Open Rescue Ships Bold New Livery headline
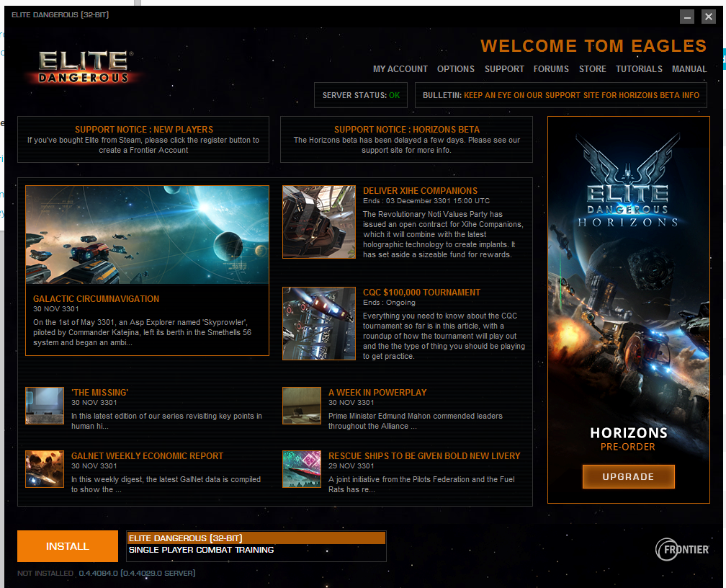 tap(424, 456)
